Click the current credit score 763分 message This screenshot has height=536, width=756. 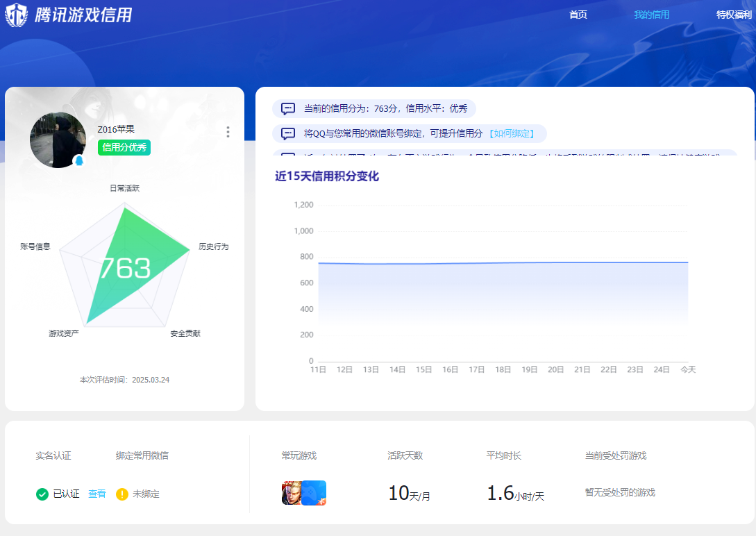tap(374, 108)
